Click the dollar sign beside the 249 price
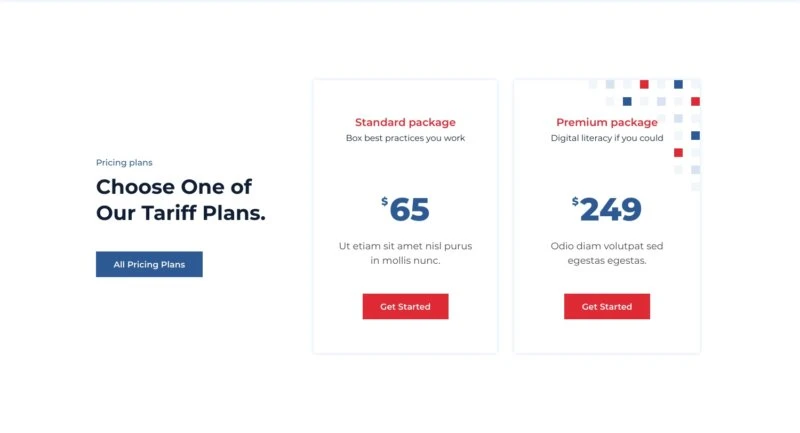This screenshot has height=433, width=800. [575, 201]
